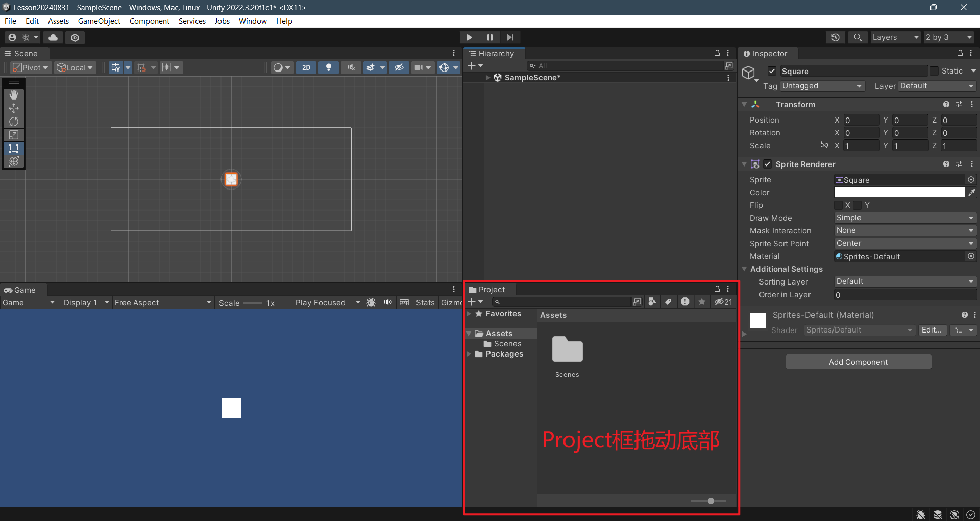Toggle scene lighting bulb icon
980x521 pixels.
pyautogui.click(x=329, y=67)
